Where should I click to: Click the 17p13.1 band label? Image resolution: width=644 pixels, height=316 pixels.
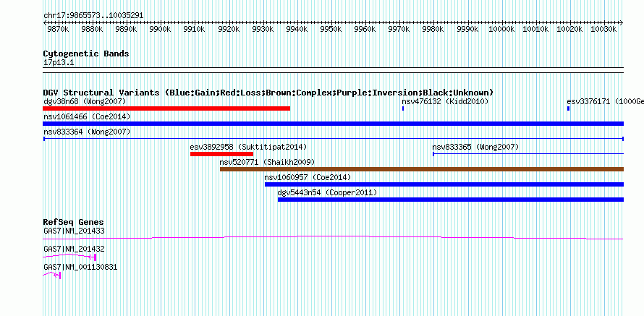(x=59, y=63)
